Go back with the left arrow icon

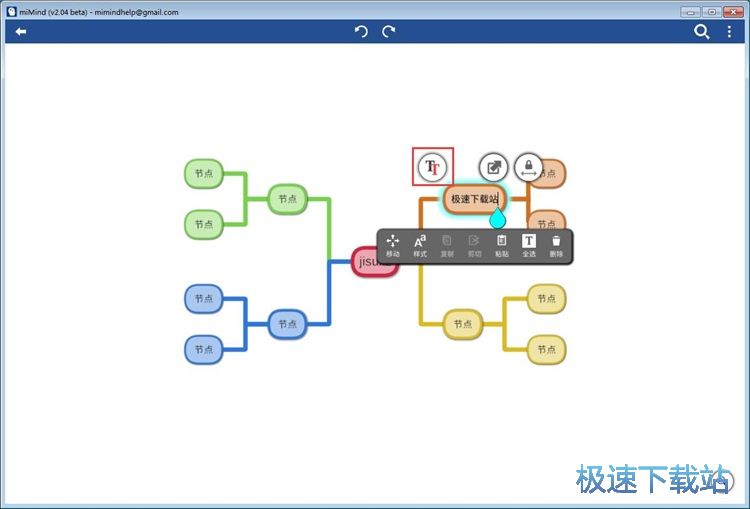point(21,32)
